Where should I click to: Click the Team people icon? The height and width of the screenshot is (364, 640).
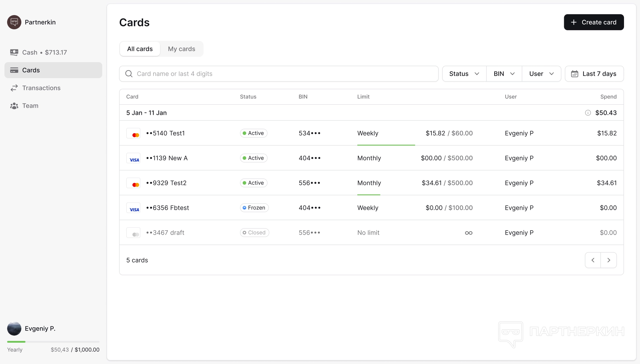pos(14,106)
